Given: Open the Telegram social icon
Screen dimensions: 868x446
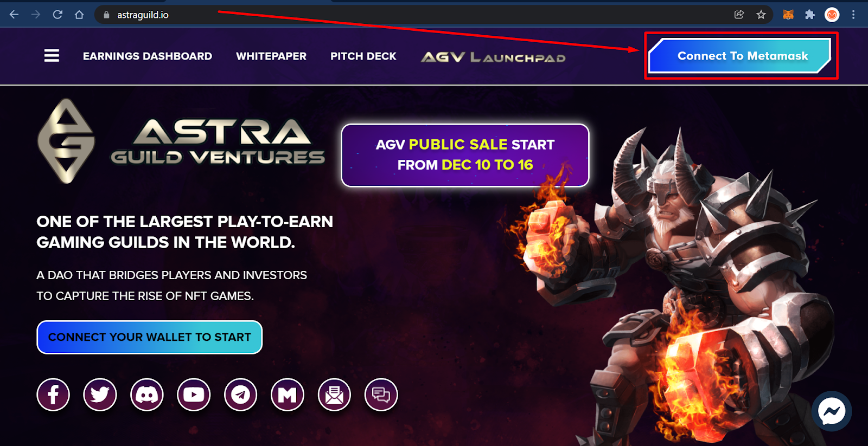Looking at the screenshot, I should click(x=241, y=395).
